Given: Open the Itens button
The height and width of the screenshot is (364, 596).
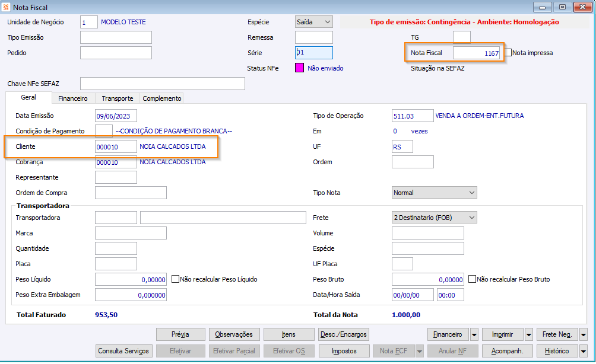Looking at the screenshot, I should point(289,335).
